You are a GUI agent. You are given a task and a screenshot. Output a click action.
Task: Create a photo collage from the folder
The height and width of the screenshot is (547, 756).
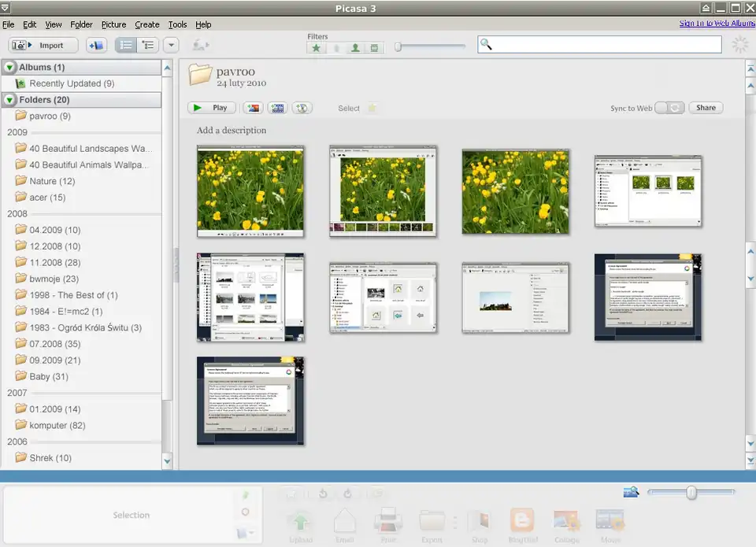pos(254,108)
